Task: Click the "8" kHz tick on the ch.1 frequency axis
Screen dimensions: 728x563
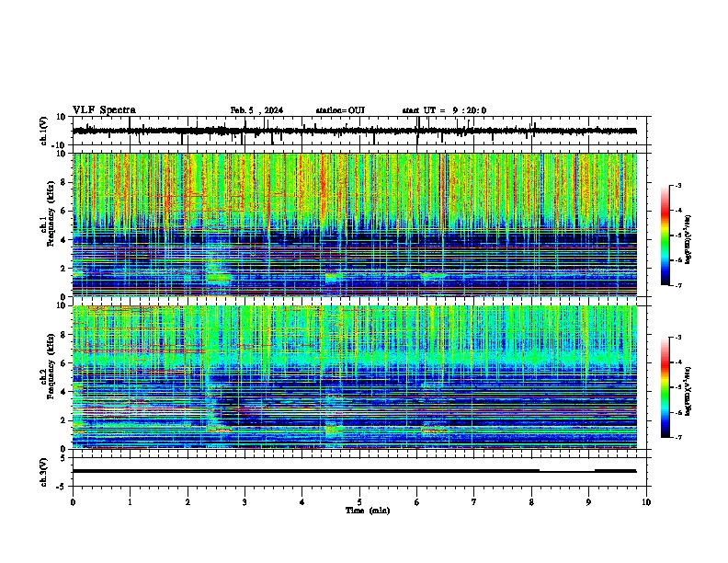Action: [63, 182]
